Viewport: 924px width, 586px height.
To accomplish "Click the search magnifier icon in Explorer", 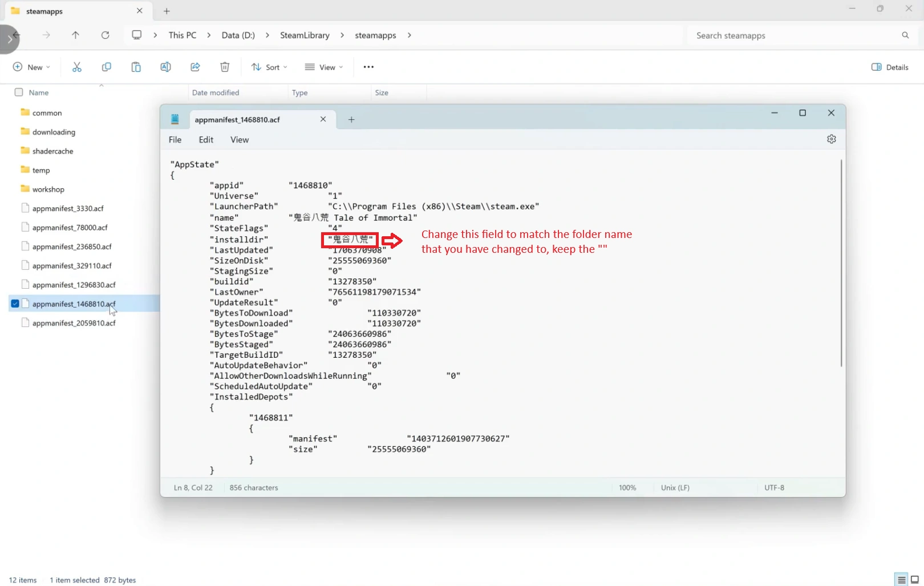I will click(x=905, y=35).
